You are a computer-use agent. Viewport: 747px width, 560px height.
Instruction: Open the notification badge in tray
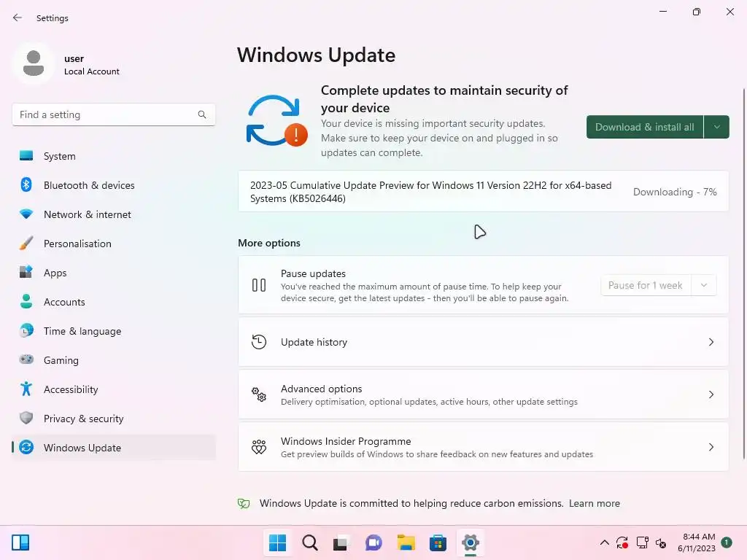click(x=727, y=542)
